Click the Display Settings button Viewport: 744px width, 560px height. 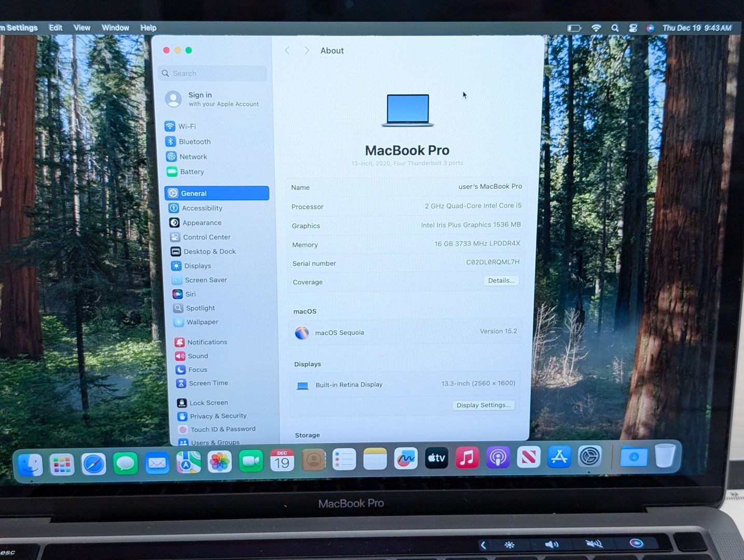pyautogui.click(x=483, y=405)
